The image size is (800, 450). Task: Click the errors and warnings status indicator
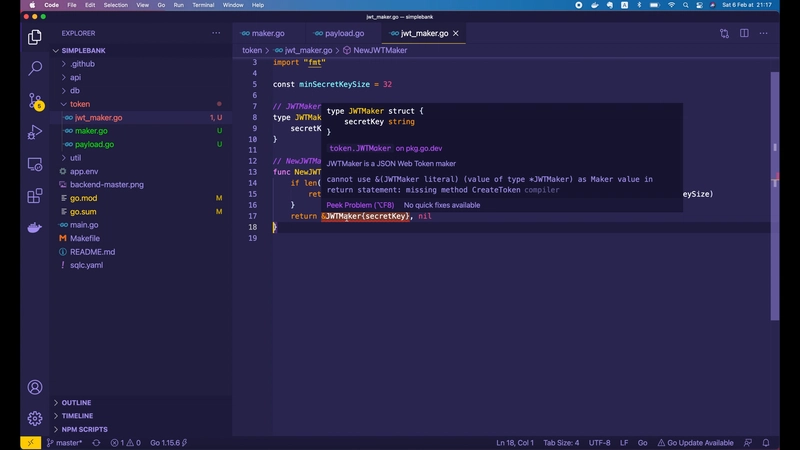click(125, 442)
